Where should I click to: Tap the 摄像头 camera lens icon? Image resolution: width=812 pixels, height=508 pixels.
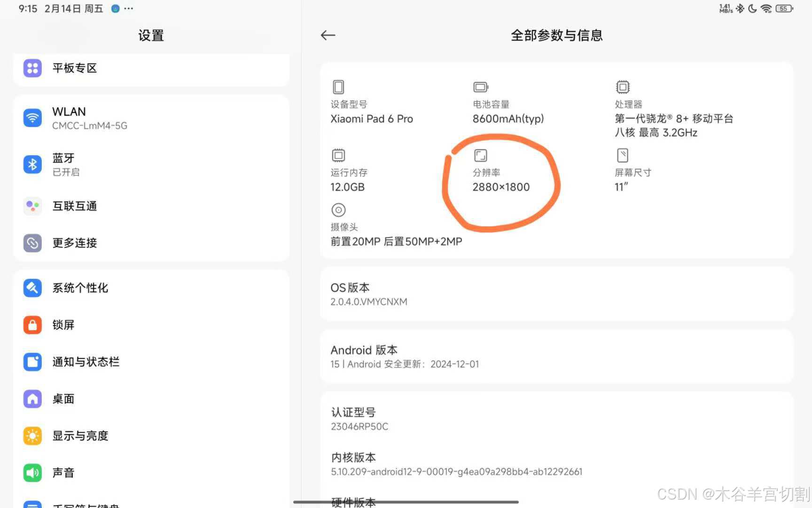click(338, 210)
